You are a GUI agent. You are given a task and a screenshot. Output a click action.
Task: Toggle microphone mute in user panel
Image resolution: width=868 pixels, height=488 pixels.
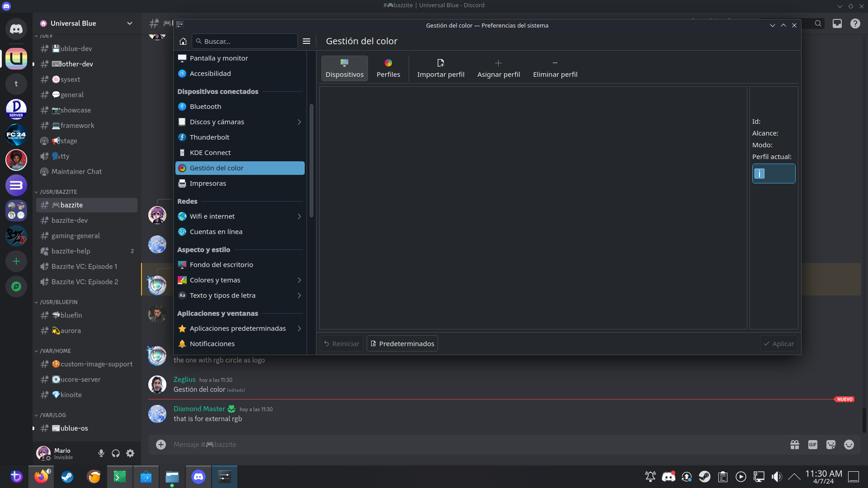point(101,453)
